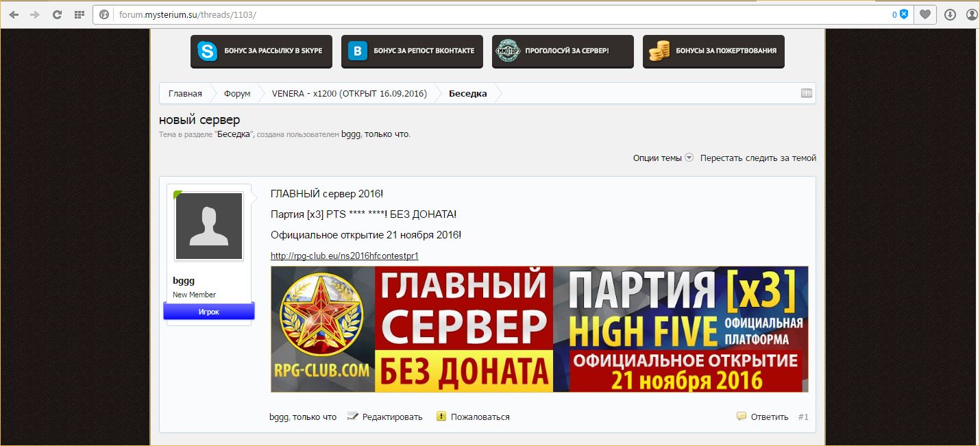Open the apps grid icon in toolbar
Image resolution: width=980 pixels, height=446 pixels.
click(x=79, y=14)
